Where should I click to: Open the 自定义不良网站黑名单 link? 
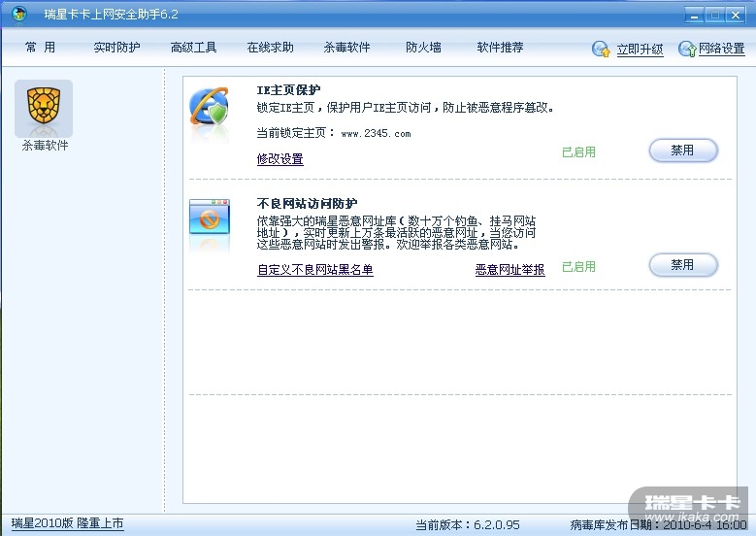[x=315, y=270]
